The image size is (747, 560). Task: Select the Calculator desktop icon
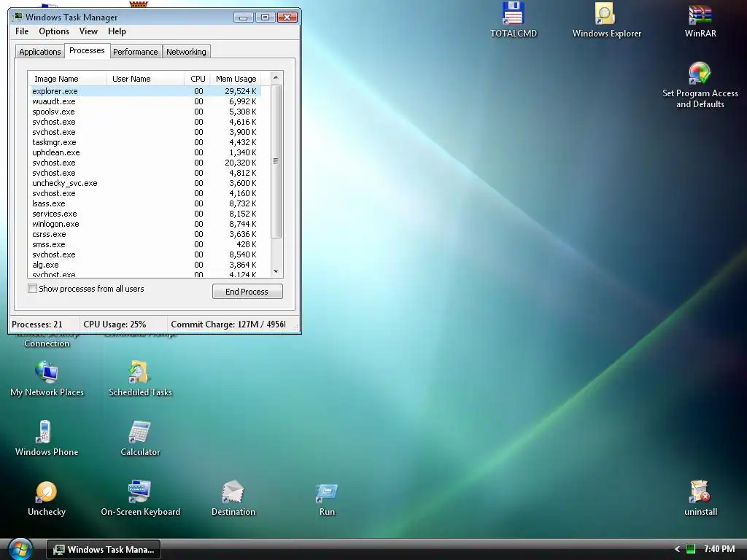click(139, 438)
